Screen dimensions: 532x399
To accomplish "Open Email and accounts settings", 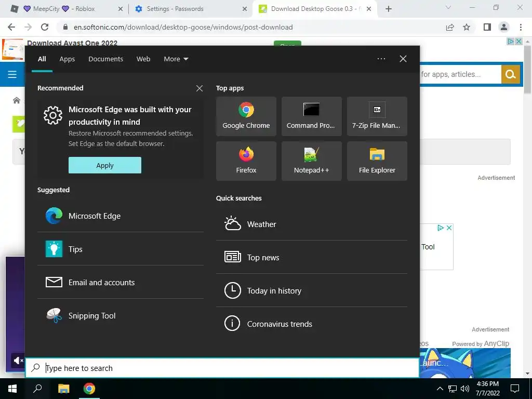I will coord(121,282).
